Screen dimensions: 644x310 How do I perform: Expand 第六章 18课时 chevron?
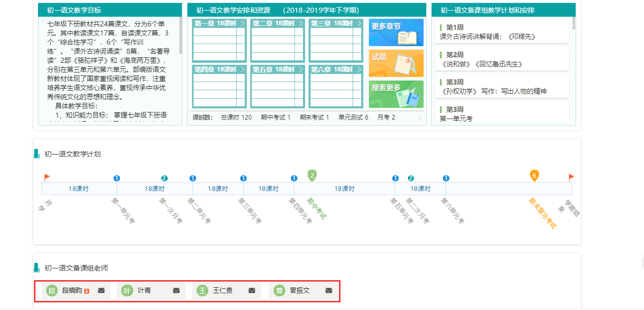(x=359, y=69)
